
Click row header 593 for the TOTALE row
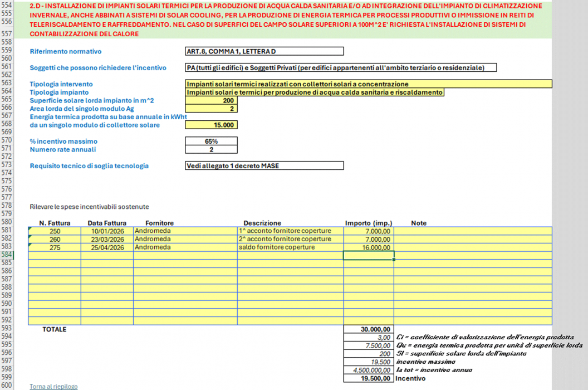coord(7,329)
